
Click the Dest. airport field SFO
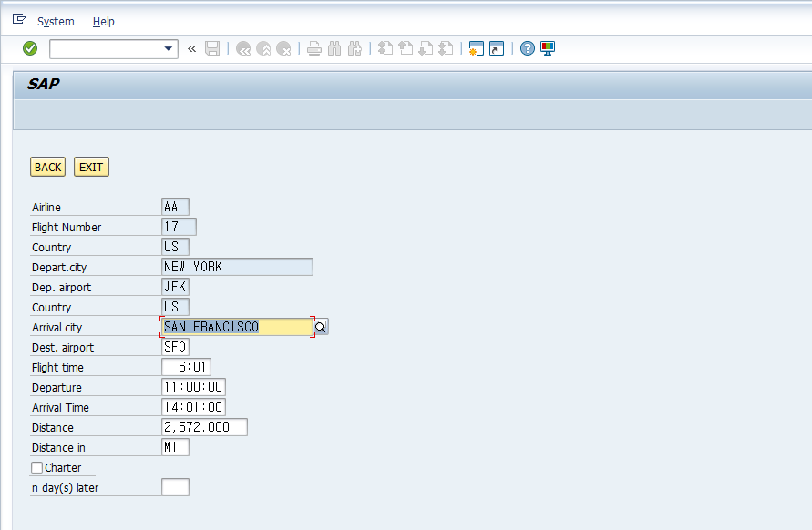[x=175, y=347]
